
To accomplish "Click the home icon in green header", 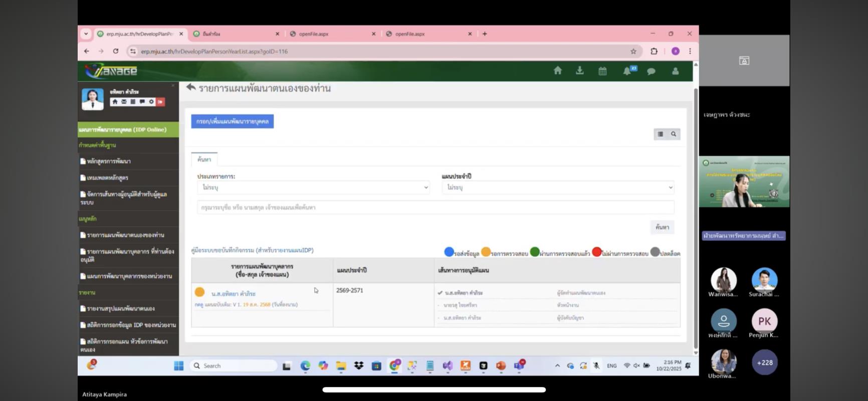I will point(557,71).
